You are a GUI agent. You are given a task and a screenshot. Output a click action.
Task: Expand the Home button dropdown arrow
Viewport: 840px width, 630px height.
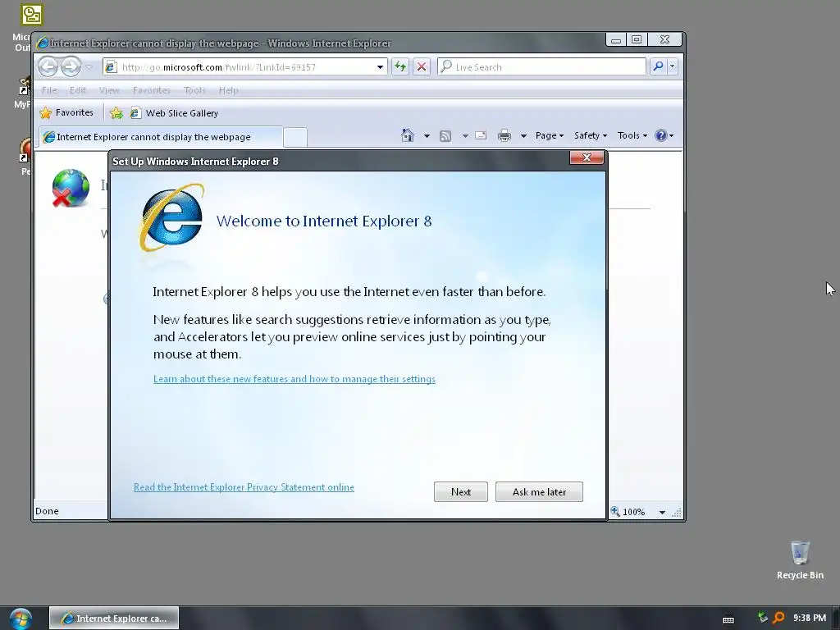click(x=427, y=135)
